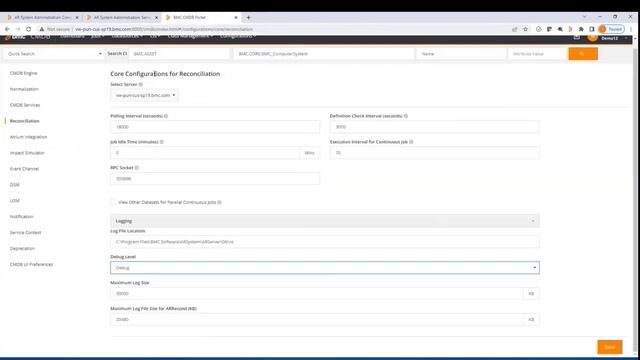Click info icon beside View Other Datasets
This screenshot has width=640, height=360.
[219, 202]
